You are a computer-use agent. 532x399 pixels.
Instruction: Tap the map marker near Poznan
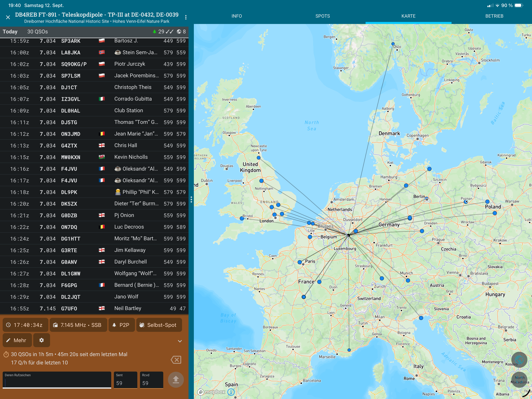point(466,202)
